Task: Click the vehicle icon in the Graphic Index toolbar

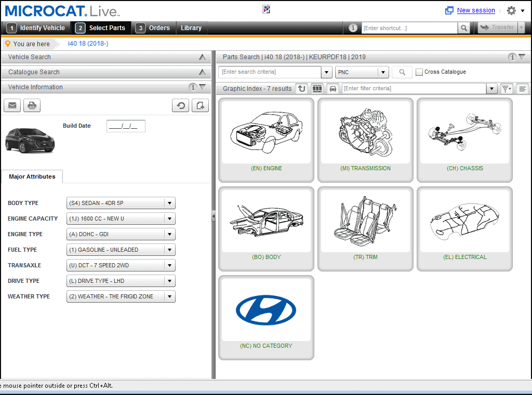Action: [x=332, y=88]
